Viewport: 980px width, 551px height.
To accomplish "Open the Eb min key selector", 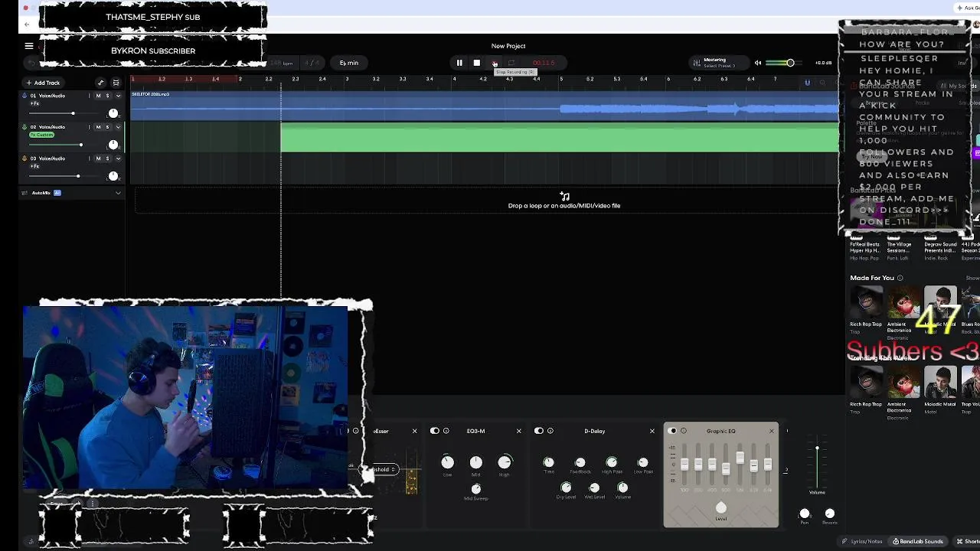I will (349, 63).
